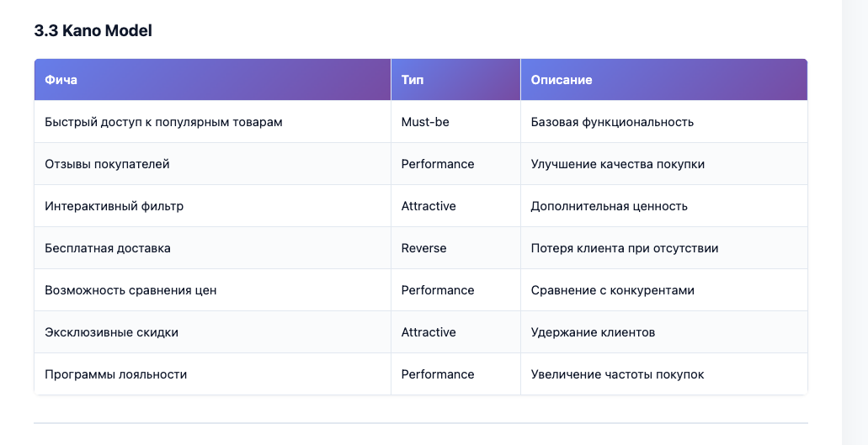Select the "Программы лояльности" feature cell
Viewport: 868px width, 445px height.
[212, 373]
